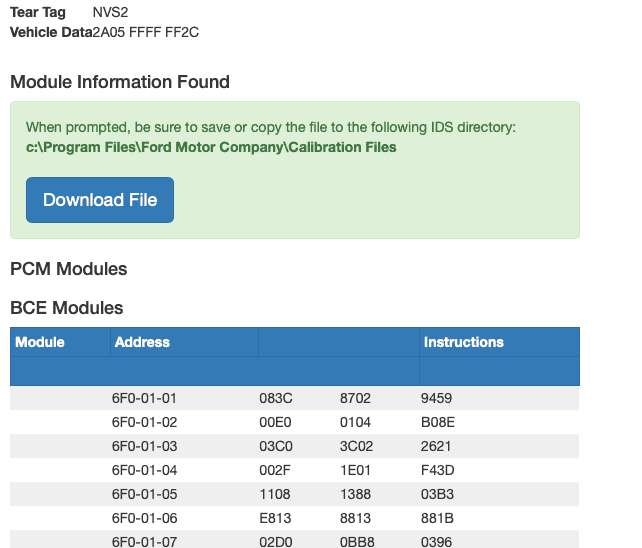Click address cell 6F0-01-07
This screenshot has height=548, width=642.
[144, 541]
